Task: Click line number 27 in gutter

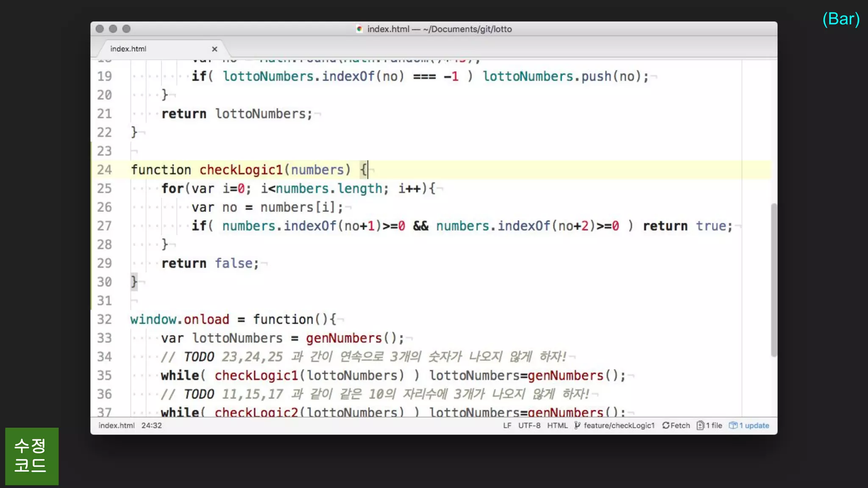Action: tap(104, 226)
